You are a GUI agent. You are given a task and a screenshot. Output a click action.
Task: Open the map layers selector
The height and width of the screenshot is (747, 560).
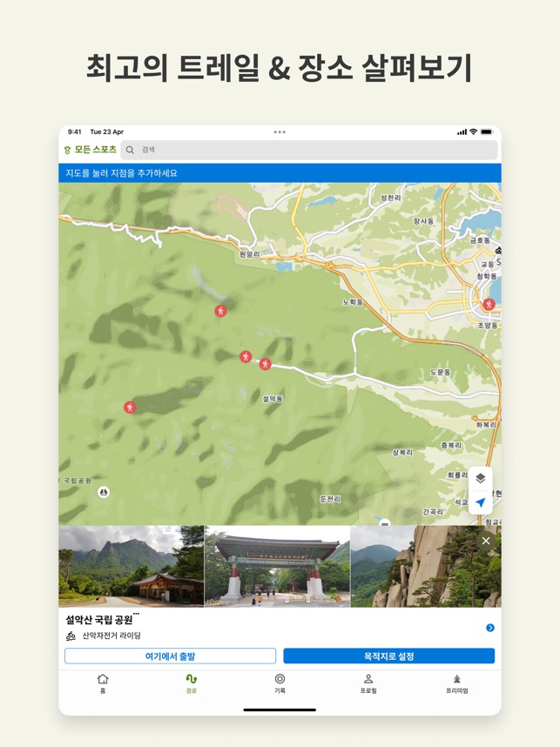(x=480, y=478)
